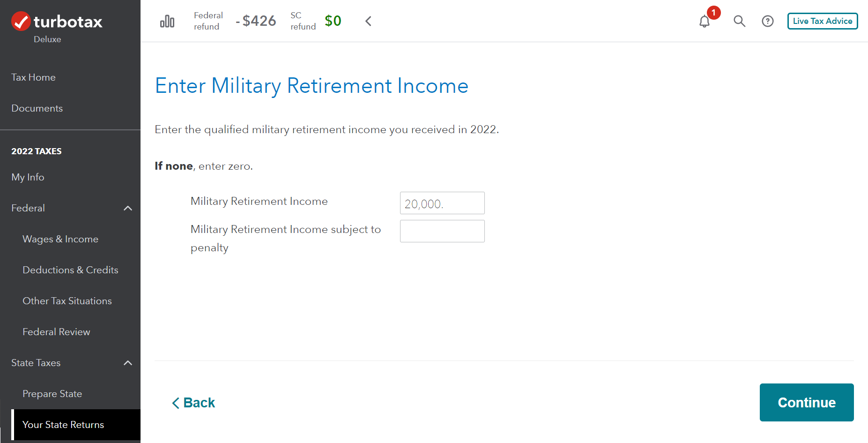Click the search magnifier icon
The image size is (868, 443).
coord(739,21)
